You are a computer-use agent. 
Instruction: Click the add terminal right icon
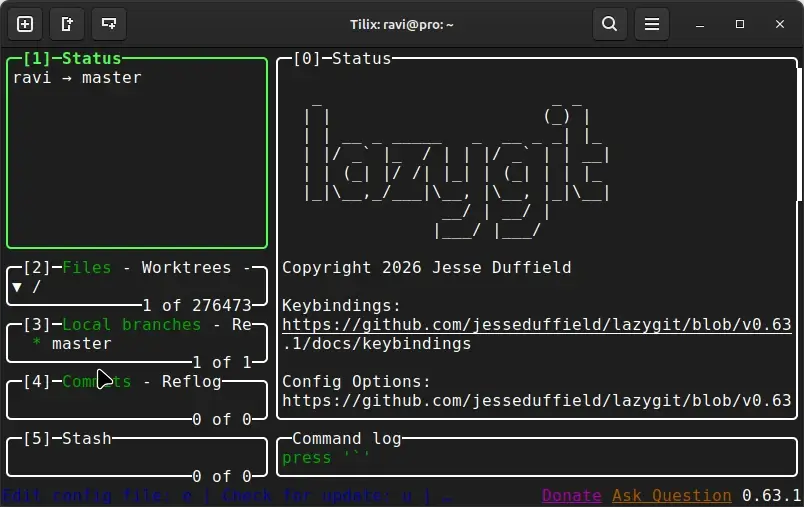[x=67, y=24]
